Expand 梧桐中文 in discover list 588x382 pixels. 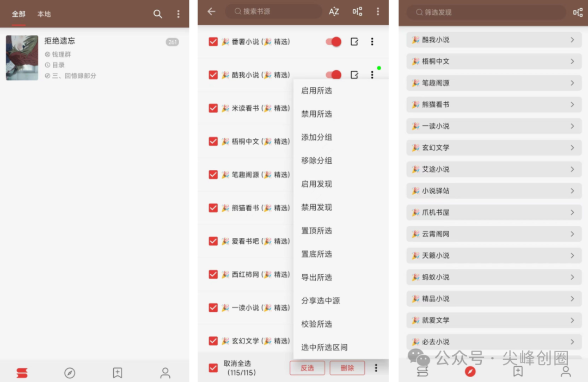pos(494,61)
